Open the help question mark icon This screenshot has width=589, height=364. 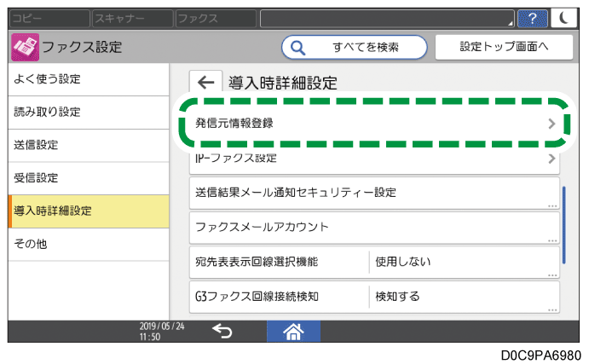click(532, 19)
